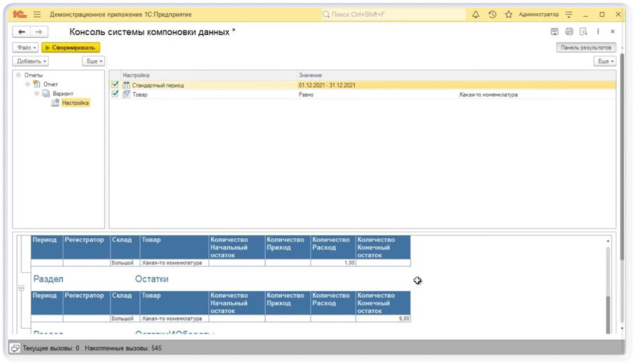Collapse the Отчеты tree node
The image size is (635, 364).
(x=19, y=75)
